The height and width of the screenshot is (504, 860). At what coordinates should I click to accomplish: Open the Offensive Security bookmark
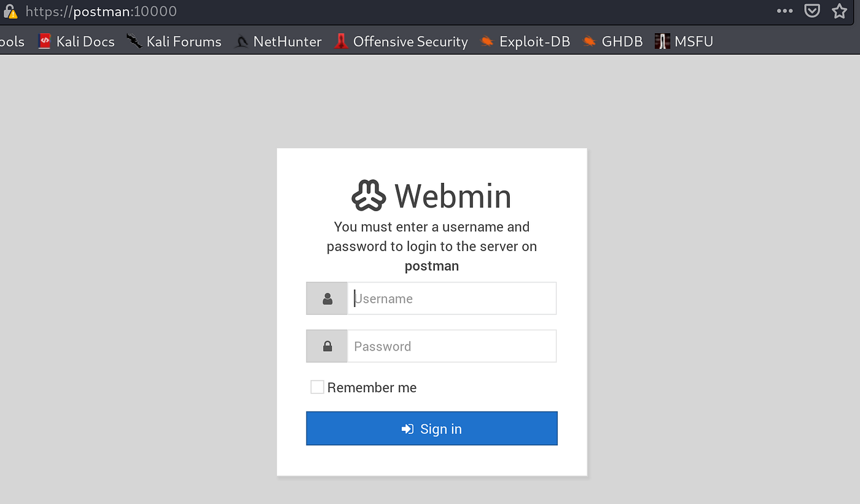point(401,42)
